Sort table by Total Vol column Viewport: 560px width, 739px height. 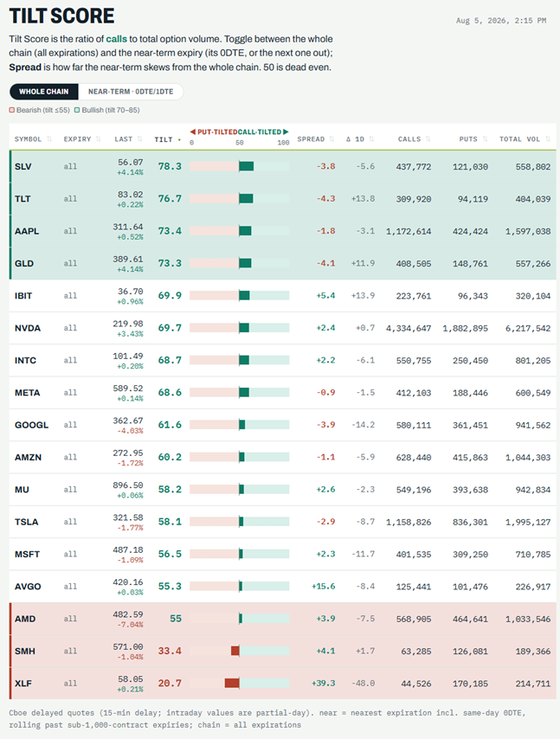525,139
